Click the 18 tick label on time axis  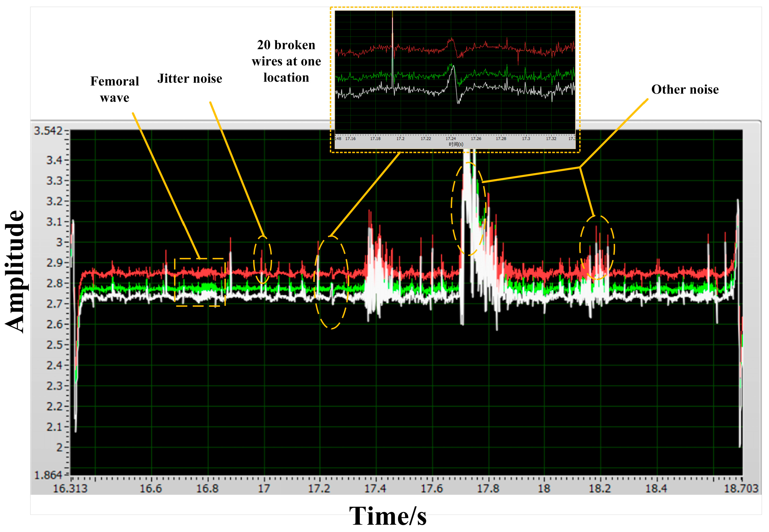[x=544, y=489]
